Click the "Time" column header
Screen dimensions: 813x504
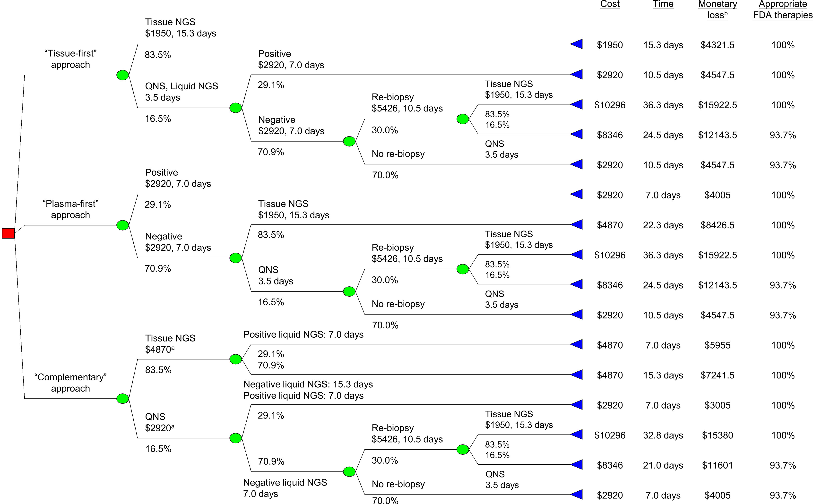[x=663, y=4]
